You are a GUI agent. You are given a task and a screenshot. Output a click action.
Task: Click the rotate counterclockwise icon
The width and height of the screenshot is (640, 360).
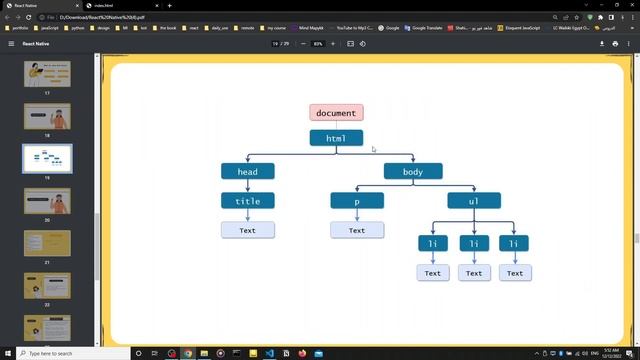[363, 44]
